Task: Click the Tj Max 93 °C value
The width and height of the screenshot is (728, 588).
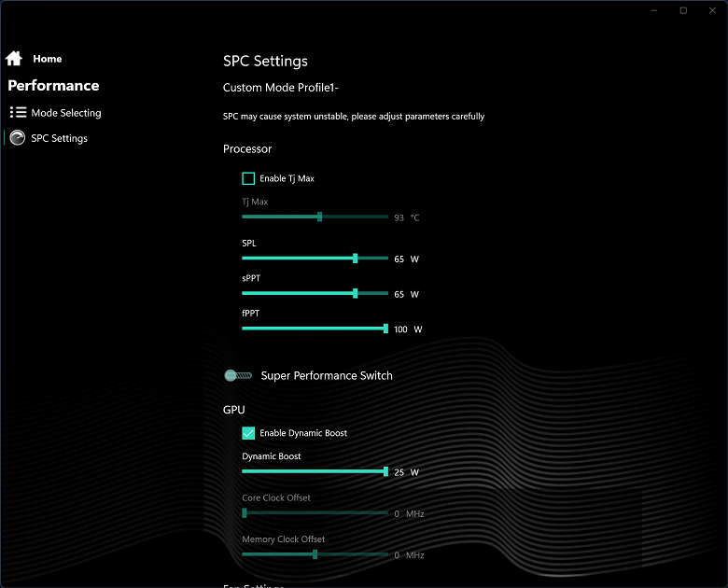Action: pyautogui.click(x=407, y=217)
